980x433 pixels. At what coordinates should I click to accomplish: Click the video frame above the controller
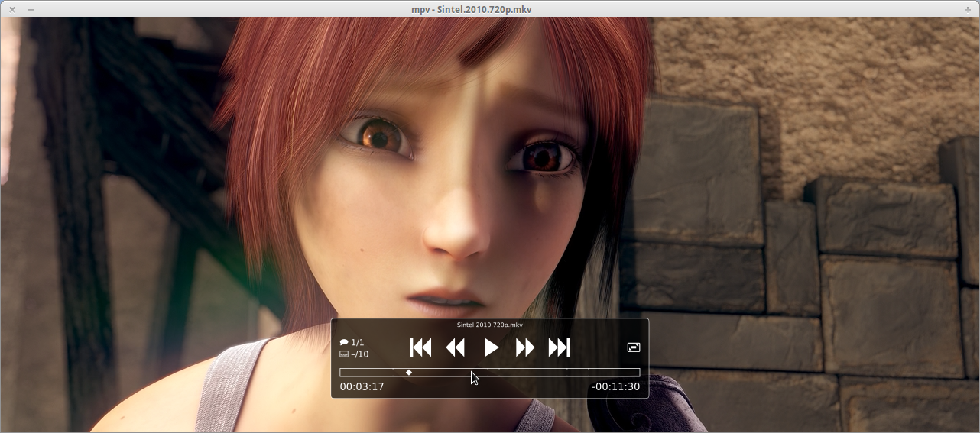click(489, 168)
